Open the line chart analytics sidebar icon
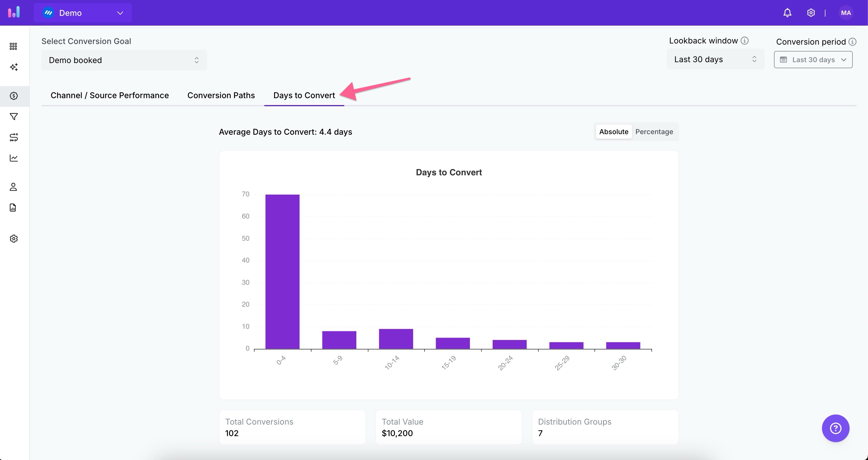Viewport: 868px width, 460px height. pos(14,158)
